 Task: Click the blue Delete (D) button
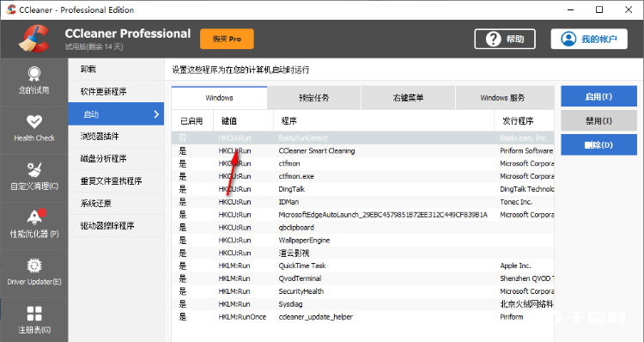(598, 144)
